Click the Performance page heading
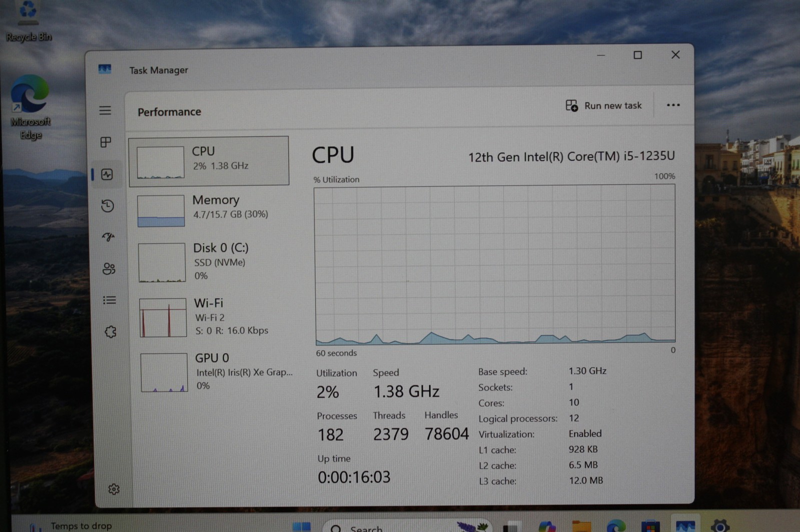Image resolution: width=800 pixels, height=532 pixels. (x=169, y=112)
